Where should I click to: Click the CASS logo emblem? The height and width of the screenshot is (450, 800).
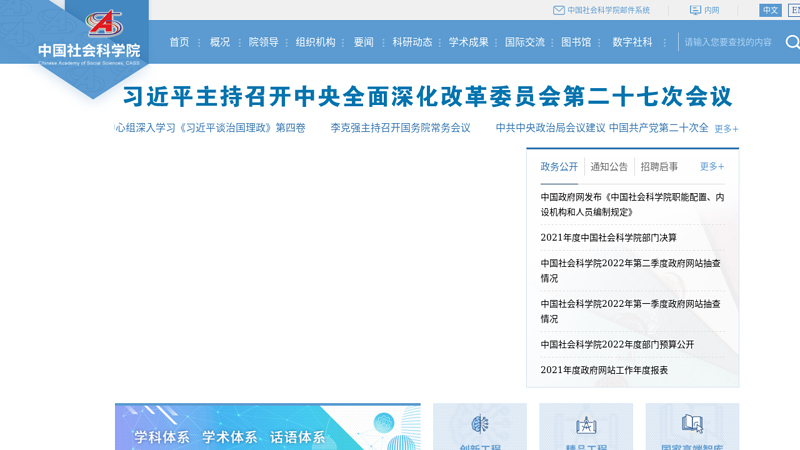pyautogui.click(x=104, y=23)
